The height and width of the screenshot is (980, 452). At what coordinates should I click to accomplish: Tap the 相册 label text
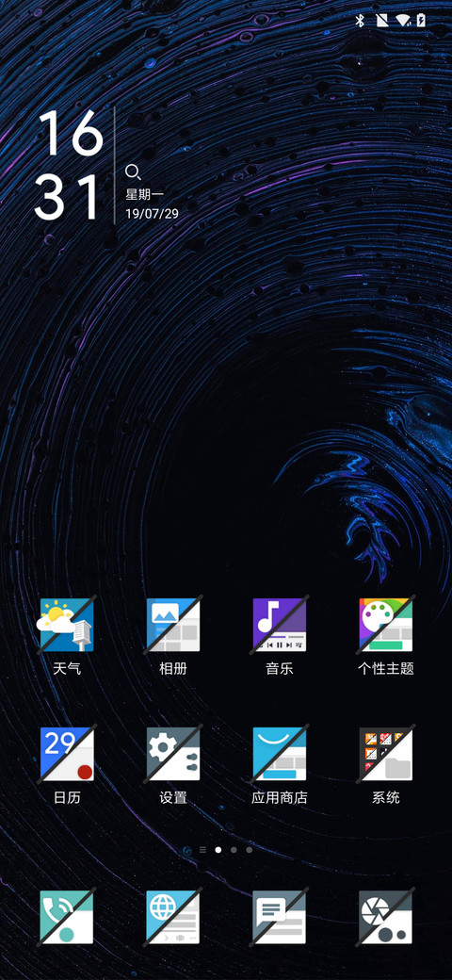(173, 669)
